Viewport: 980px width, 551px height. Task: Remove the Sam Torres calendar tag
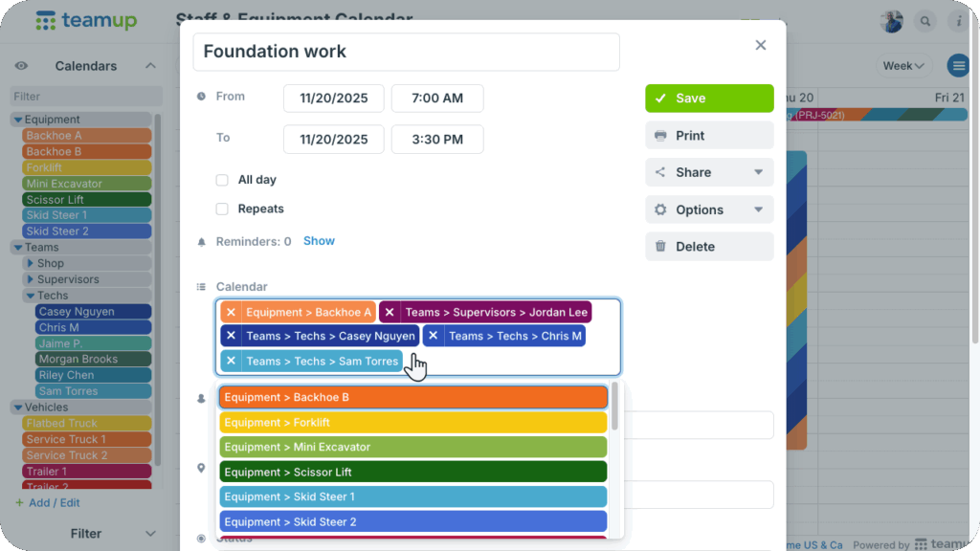231,361
